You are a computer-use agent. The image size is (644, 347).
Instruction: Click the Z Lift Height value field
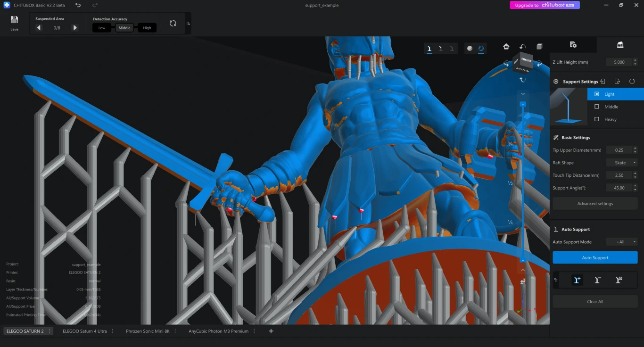(x=619, y=62)
